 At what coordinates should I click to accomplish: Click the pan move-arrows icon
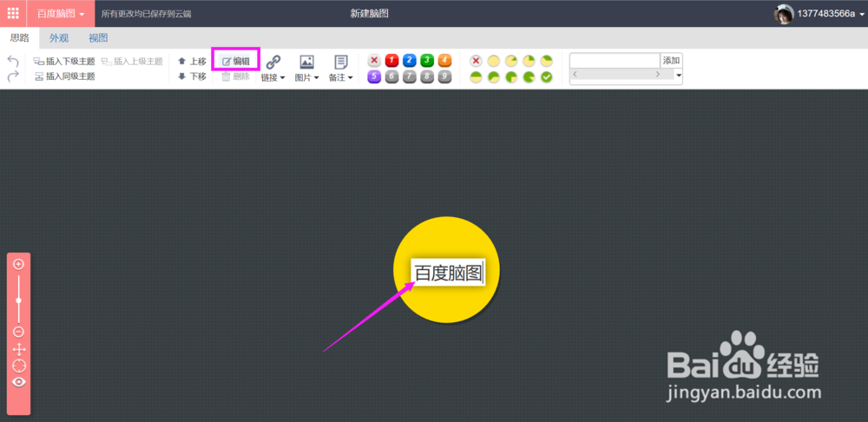[x=19, y=349]
